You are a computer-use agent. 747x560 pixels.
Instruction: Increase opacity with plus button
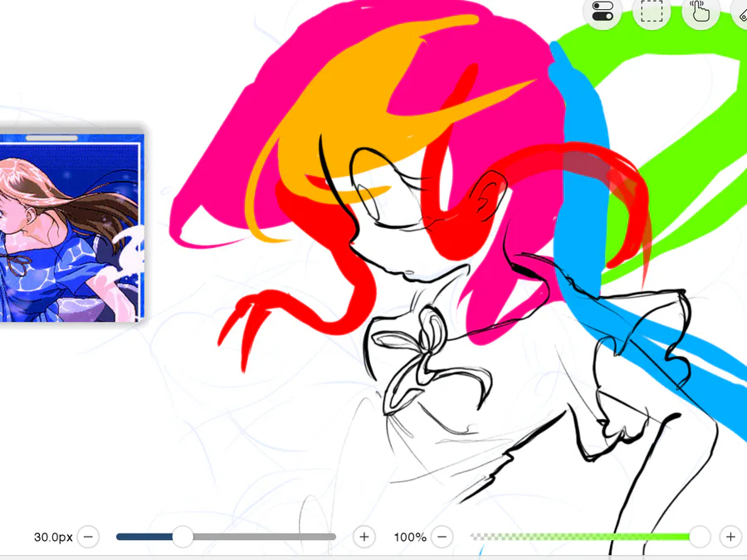pos(730,537)
